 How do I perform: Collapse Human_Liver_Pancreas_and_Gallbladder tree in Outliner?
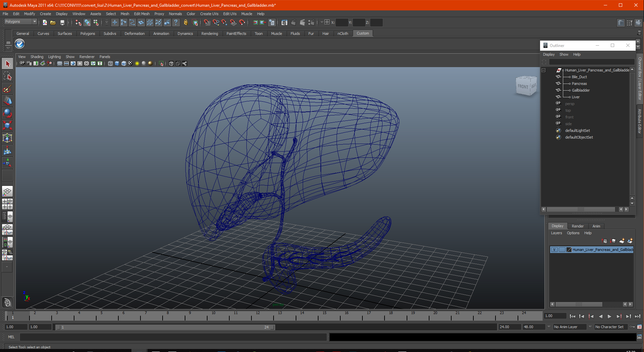(x=544, y=70)
